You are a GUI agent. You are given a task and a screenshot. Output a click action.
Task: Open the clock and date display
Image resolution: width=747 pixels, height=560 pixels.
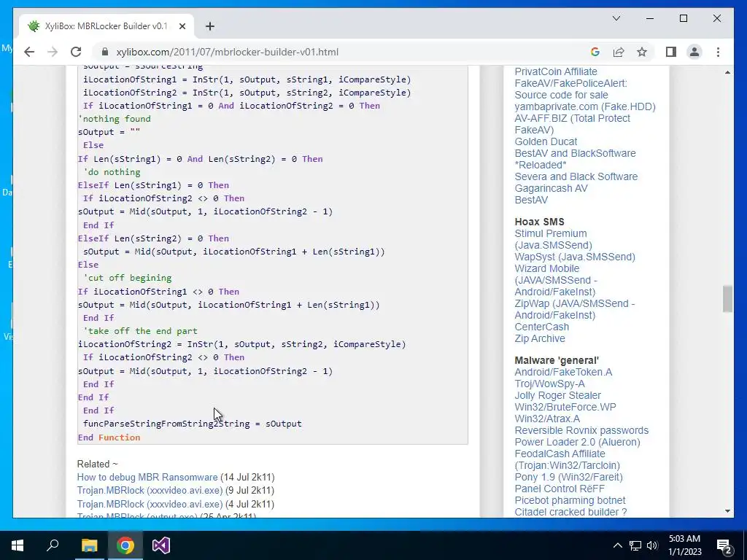684,545
